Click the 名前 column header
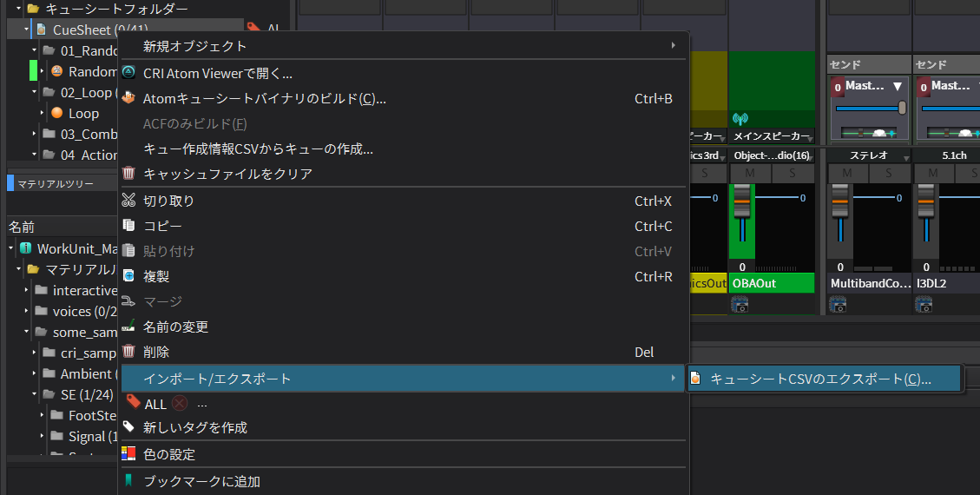This screenshot has height=495, width=980. 62,227
